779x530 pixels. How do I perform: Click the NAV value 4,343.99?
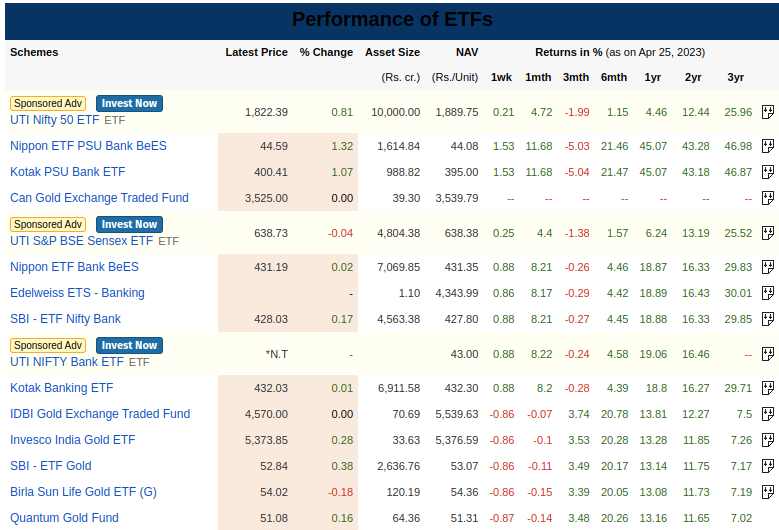pyautogui.click(x=457, y=293)
